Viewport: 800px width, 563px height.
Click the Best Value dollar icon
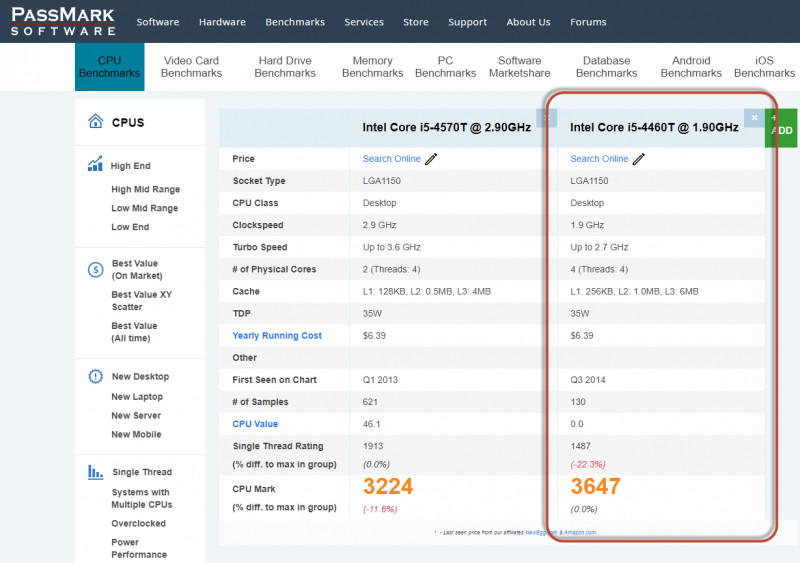point(96,269)
